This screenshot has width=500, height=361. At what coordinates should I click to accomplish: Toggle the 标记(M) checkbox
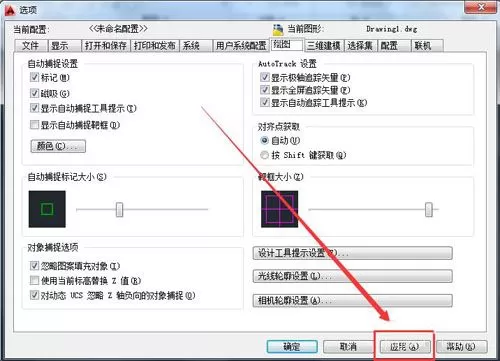click(x=34, y=77)
